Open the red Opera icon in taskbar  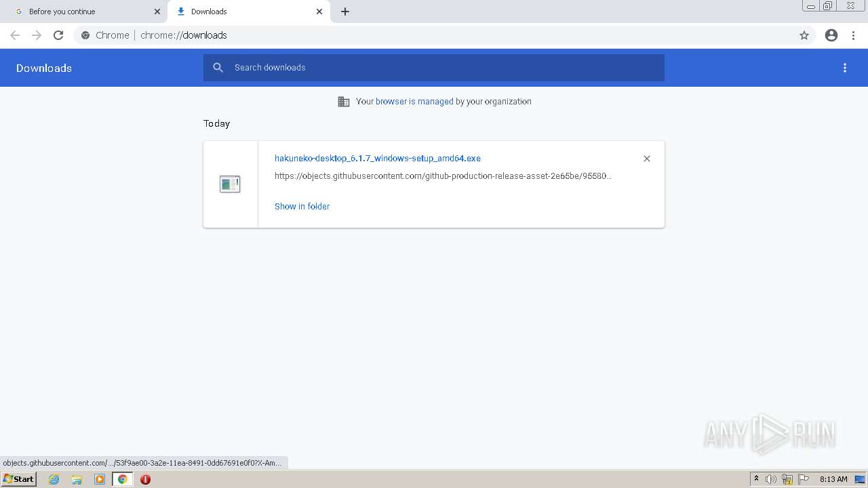tap(145, 479)
